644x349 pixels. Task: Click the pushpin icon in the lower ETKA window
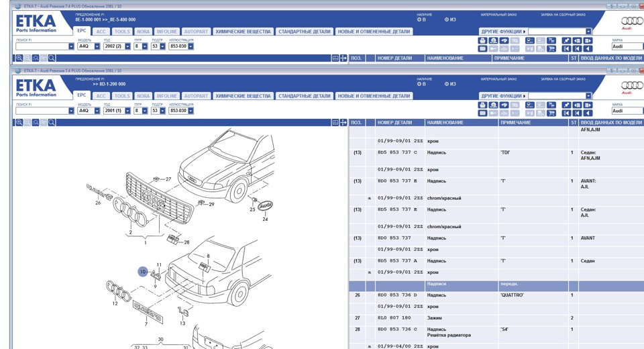tap(566, 105)
